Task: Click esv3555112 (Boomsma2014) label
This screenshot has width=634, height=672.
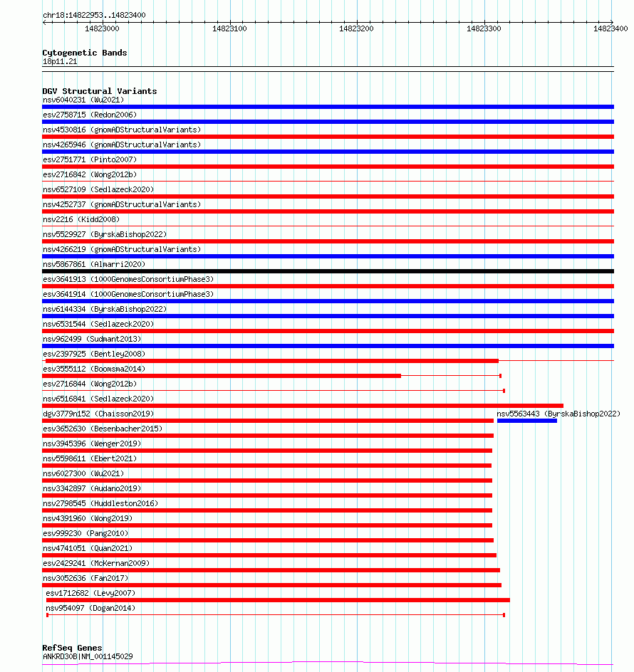Action: point(94,369)
